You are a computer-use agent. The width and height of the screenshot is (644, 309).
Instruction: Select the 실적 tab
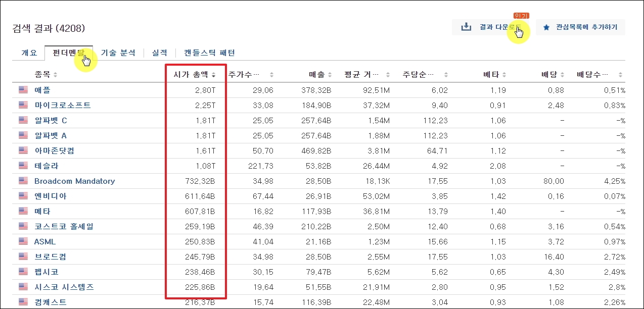(159, 53)
